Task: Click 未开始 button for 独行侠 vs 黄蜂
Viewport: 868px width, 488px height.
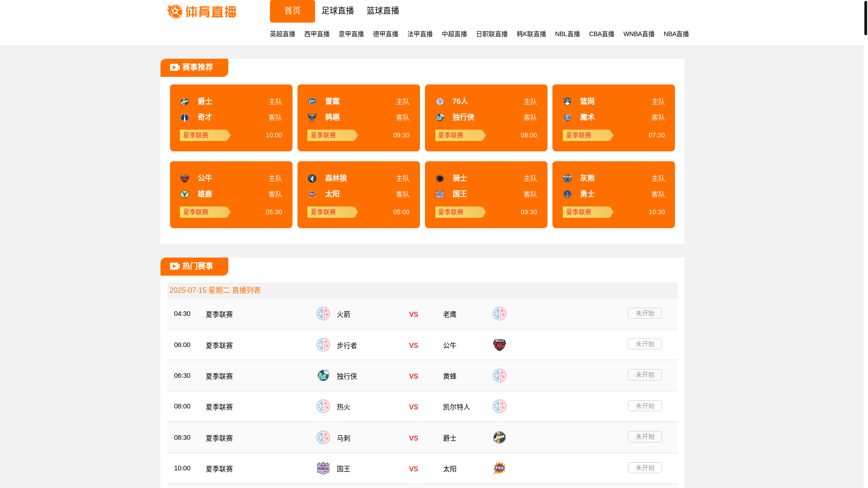Action: point(645,375)
